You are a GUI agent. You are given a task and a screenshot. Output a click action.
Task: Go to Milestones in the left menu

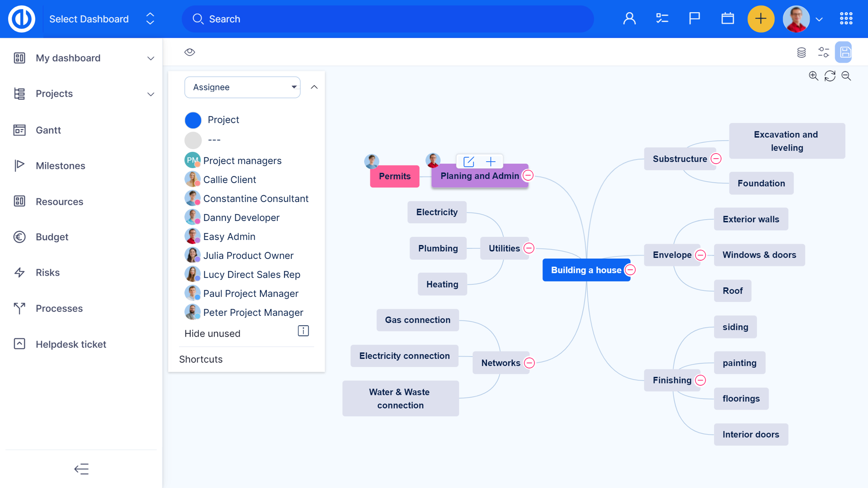coord(60,166)
